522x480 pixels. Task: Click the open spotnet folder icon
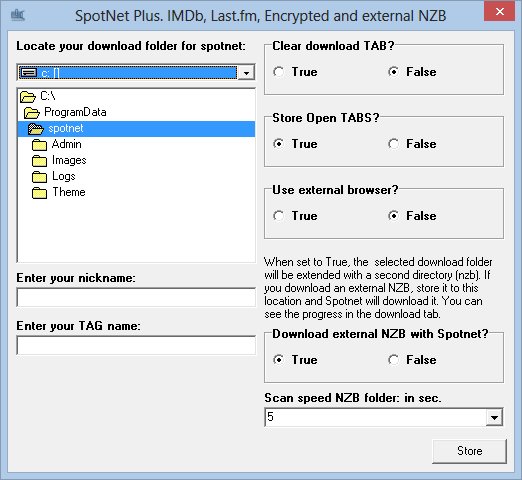pyautogui.click(x=36, y=129)
